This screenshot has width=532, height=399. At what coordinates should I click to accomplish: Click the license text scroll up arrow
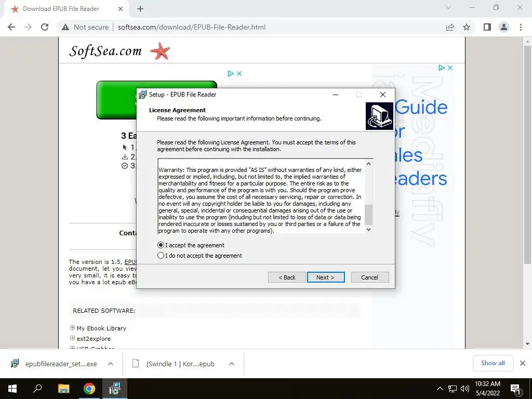tap(369, 164)
